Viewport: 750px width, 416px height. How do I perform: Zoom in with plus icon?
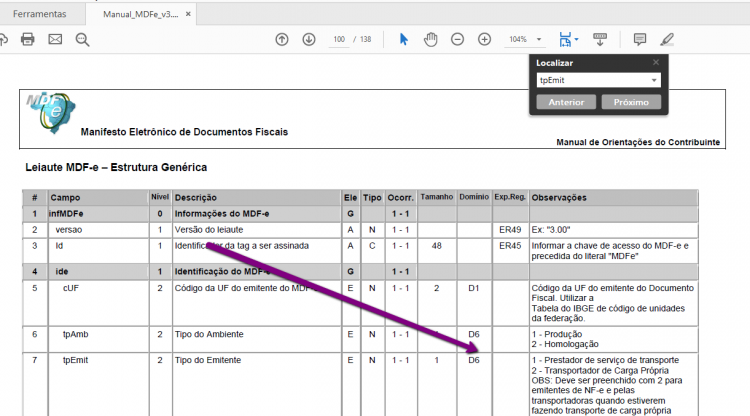pos(485,39)
